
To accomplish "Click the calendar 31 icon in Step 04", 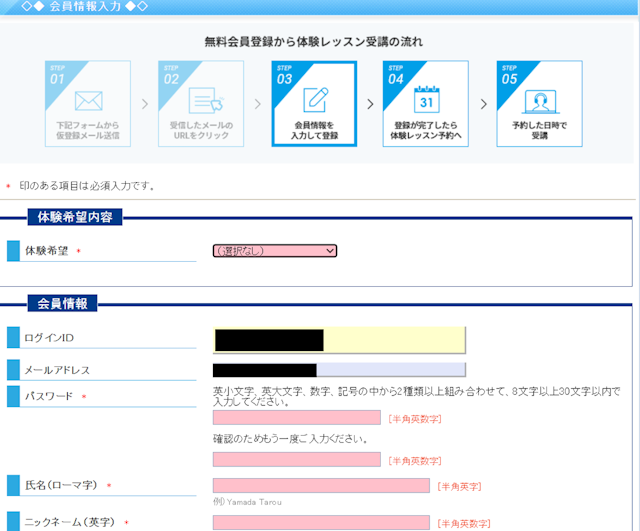I will [427, 99].
